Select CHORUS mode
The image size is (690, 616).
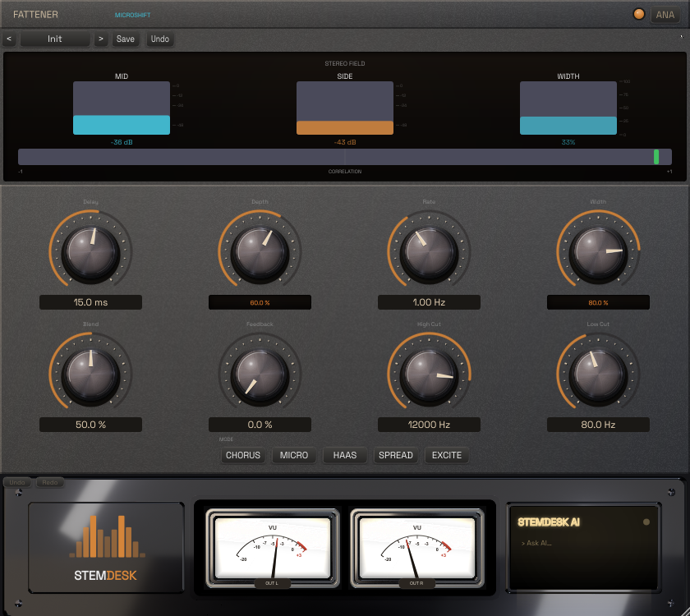click(x=243, y=455)
